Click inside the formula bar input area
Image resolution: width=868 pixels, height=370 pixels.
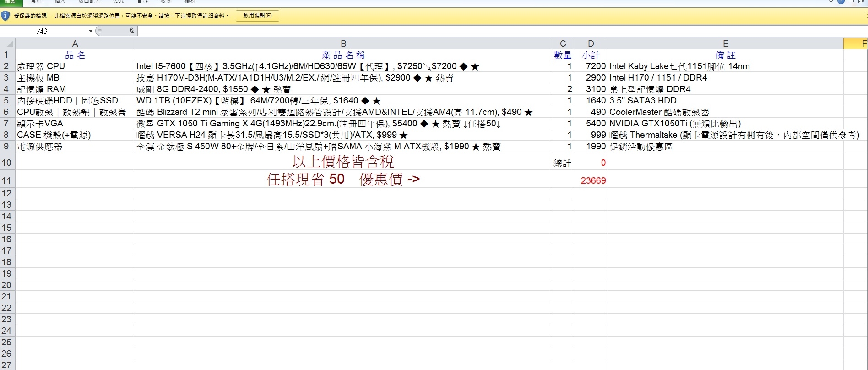(458, 31)
